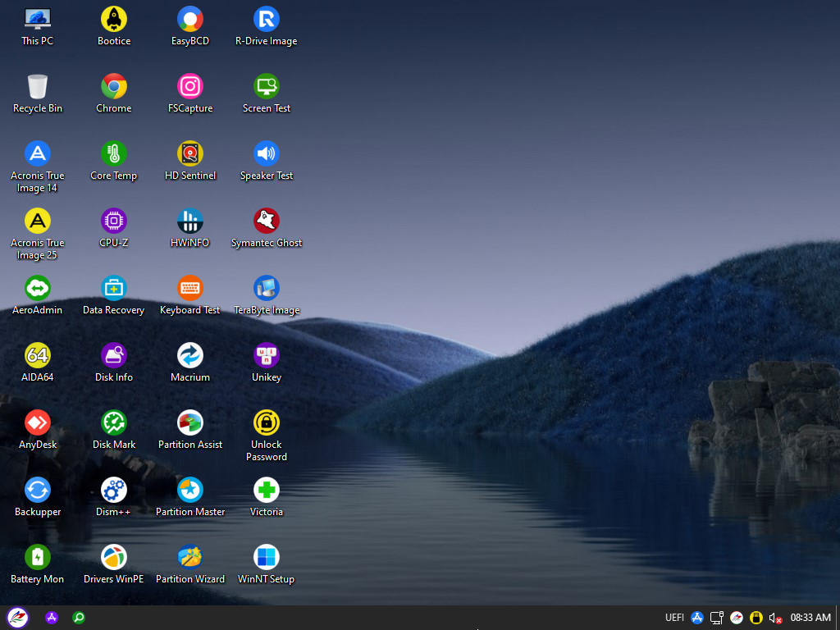Open the Acronis True Image 25 icon

pyautogui.click(x=38, y=221)
